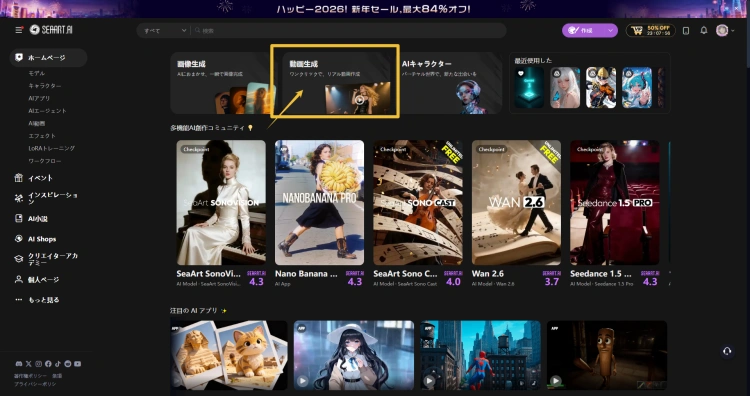
Task: Open LoRAトレーニング in the sidebar
Action: (52, 148)
